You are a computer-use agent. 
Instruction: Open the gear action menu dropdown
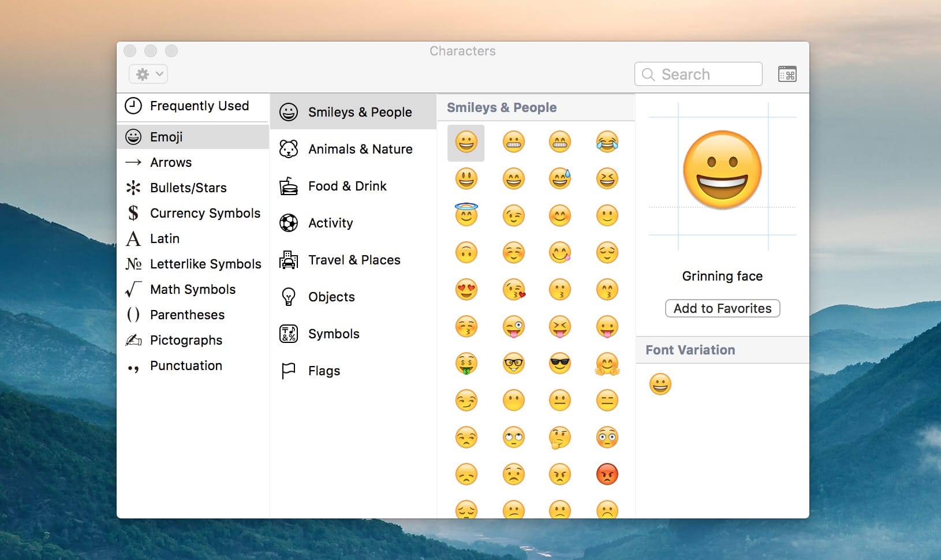coord(148,74)
